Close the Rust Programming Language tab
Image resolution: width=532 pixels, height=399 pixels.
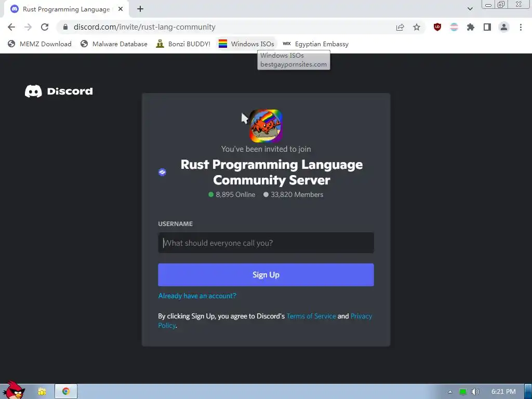[x=121, y=9]
